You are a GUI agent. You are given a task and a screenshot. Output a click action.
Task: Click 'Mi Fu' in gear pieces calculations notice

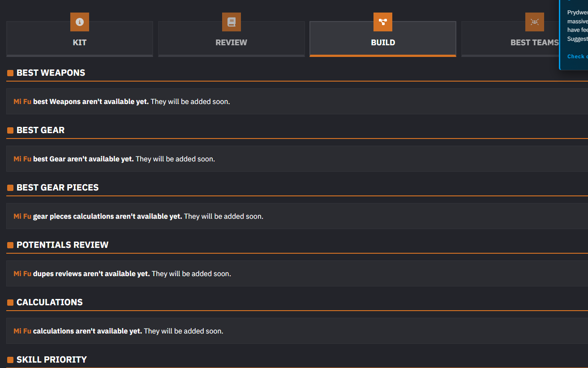pos(22,216)
